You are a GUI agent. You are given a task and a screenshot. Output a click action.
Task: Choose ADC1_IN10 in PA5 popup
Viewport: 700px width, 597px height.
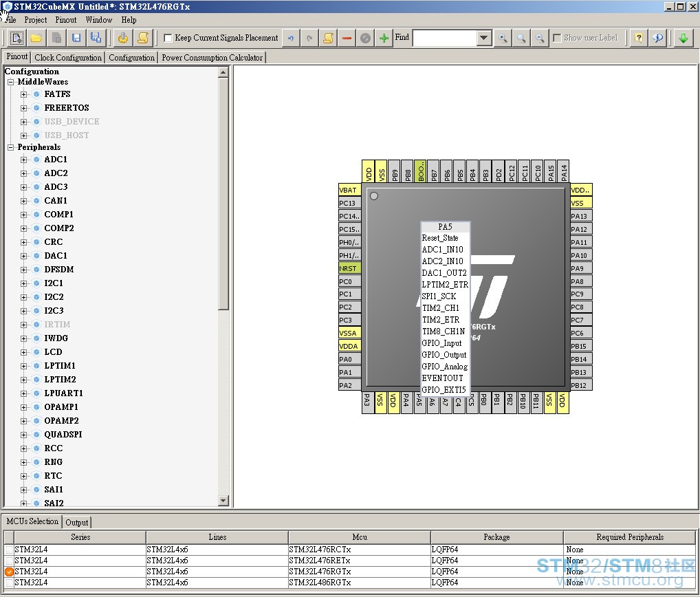pyautogui.click(x=445, y=249)
